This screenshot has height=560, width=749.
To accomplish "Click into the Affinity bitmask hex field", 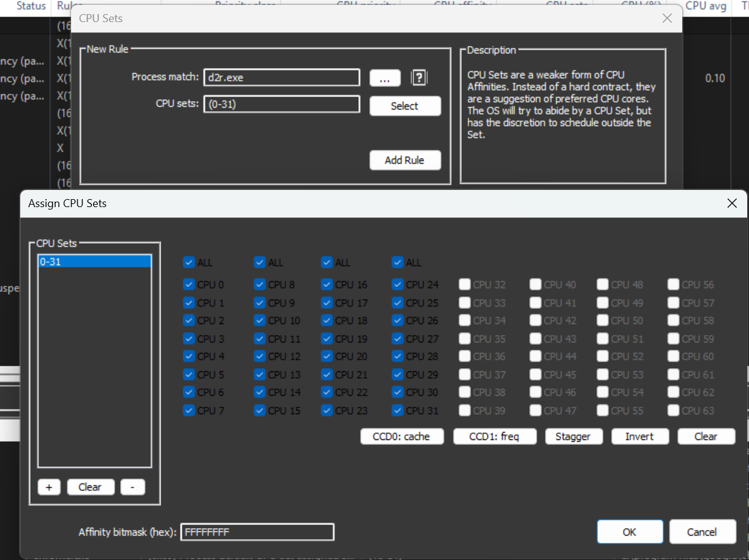I will (x=257, y=532).
